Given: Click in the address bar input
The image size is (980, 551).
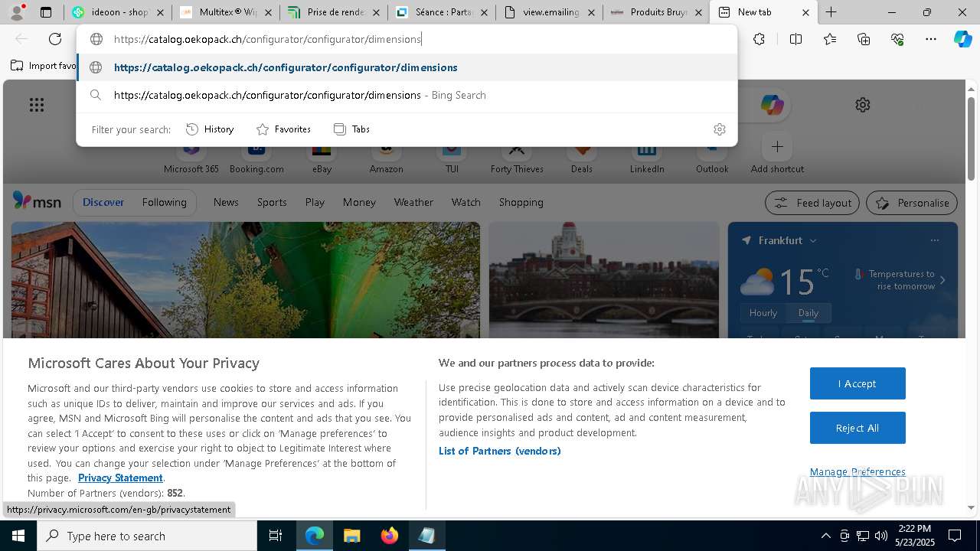Looking at the screenshot, I should (x=407, y=39).
